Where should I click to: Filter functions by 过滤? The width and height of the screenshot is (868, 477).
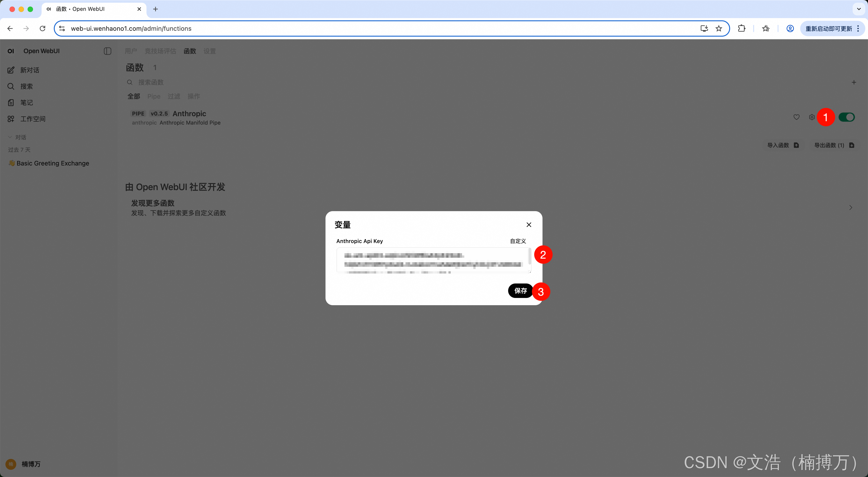point(174,96)
